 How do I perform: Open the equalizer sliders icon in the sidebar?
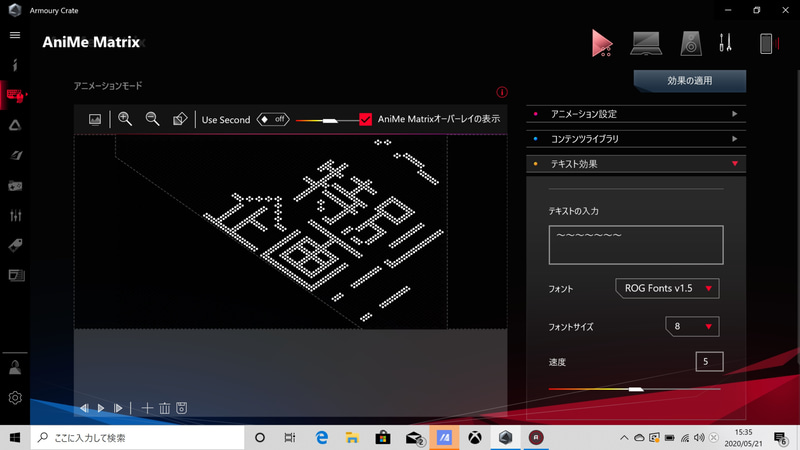tap(15, 215)
